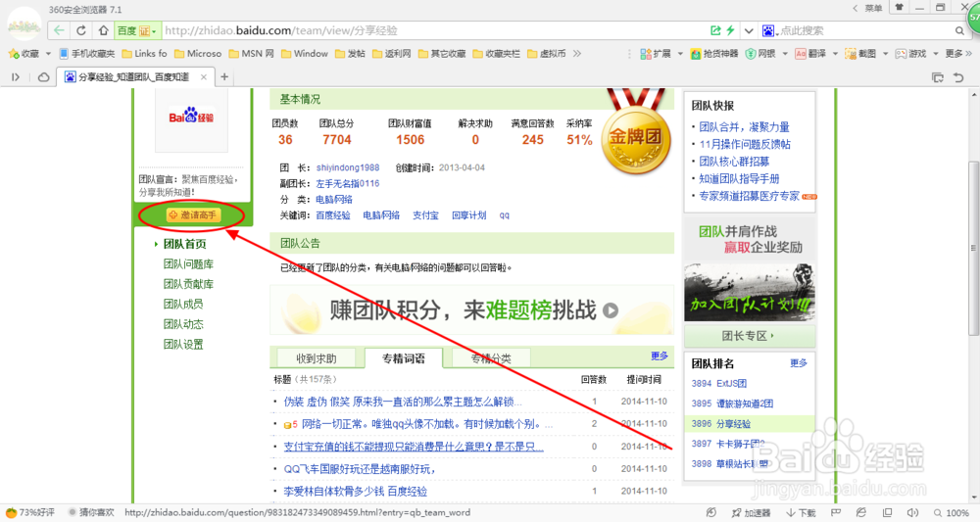980x522 pixels.
Task: Switch to the 专精分类 tab
Action: point(491,358)
